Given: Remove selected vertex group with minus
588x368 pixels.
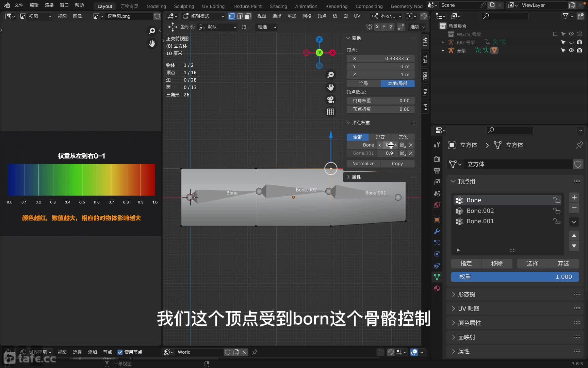Looking at the screenshot, I should 574,208.
